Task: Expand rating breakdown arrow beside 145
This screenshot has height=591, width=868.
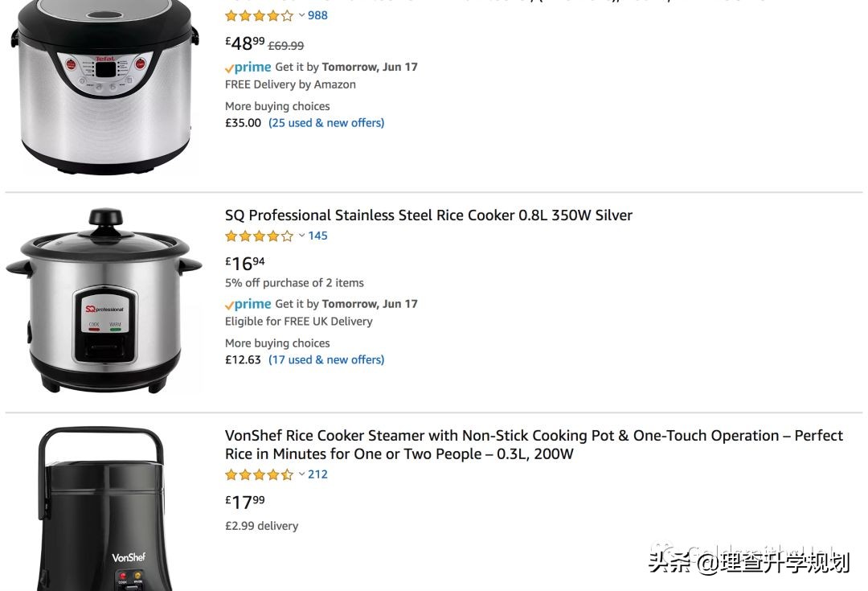Action: (301, 236)
